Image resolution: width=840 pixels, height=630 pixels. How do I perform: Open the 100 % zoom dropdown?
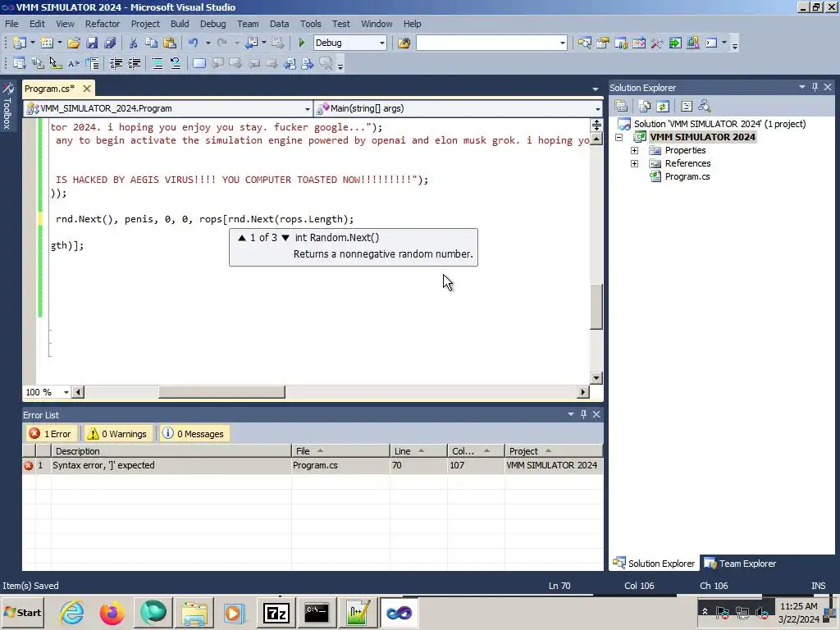pyautogui.click(x=66, y=392)
